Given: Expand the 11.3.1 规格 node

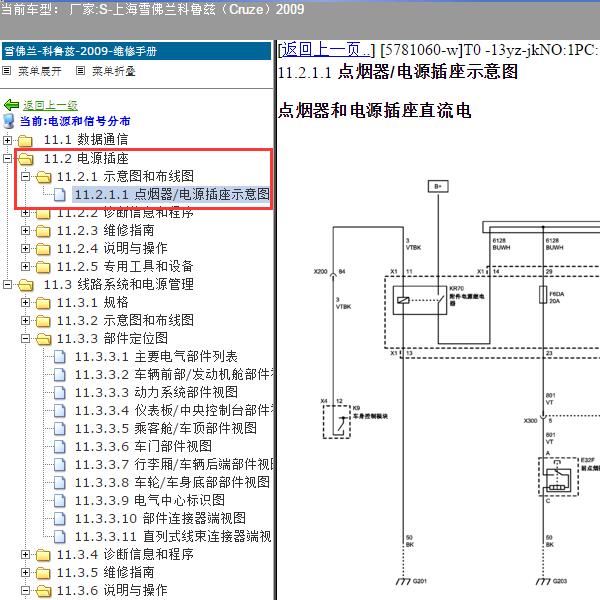Looking at the screenshot, I should coord(25,303).
